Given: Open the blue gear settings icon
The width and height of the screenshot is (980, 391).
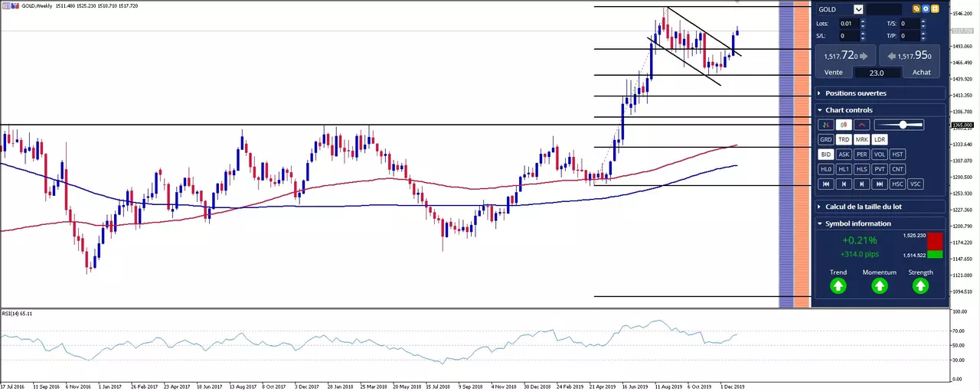Looking at the screenshot, I should pyautogui.click(x=926, y=9).
